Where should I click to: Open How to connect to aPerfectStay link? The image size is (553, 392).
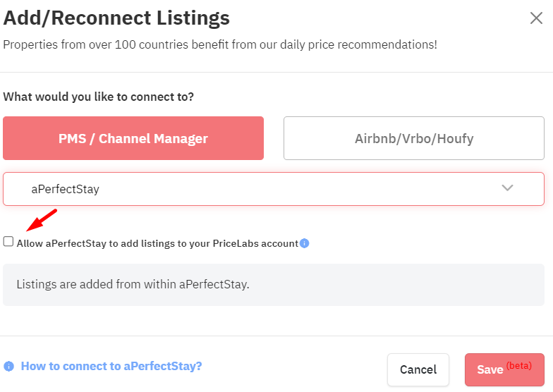[x=111, y=367]
